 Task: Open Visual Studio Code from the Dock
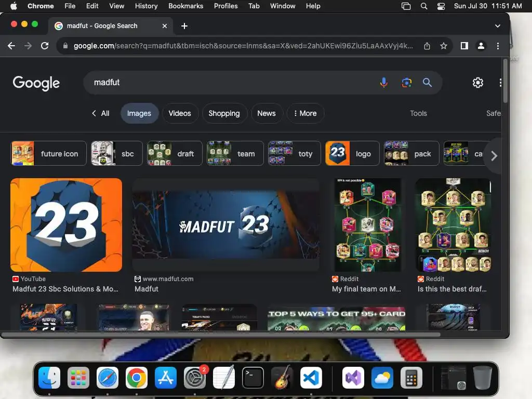point(311,378)
